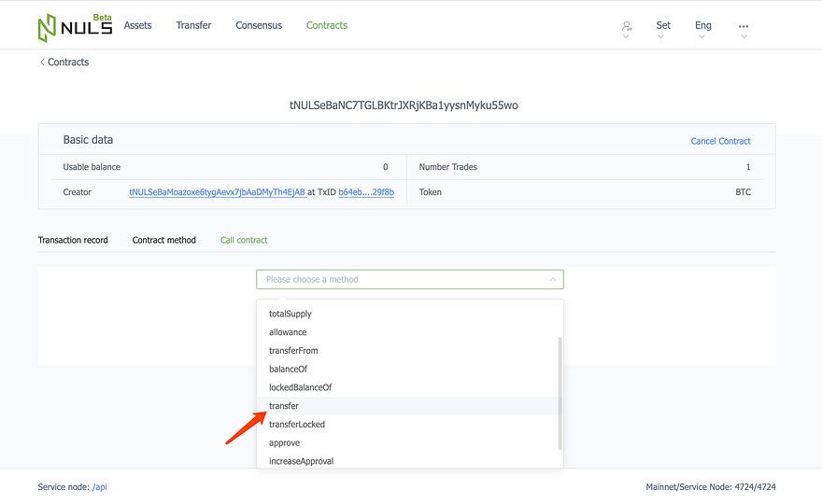Image resolution: width=822 pixels, height=504 pixels.
Task: Collapse the method dropdown using its arrow
Action: coord(553,280)
